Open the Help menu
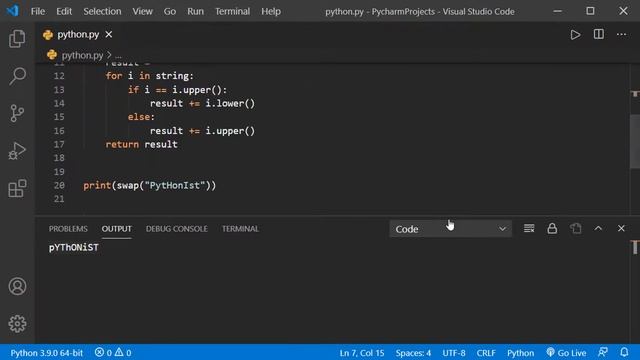 [x=271, y=11]
